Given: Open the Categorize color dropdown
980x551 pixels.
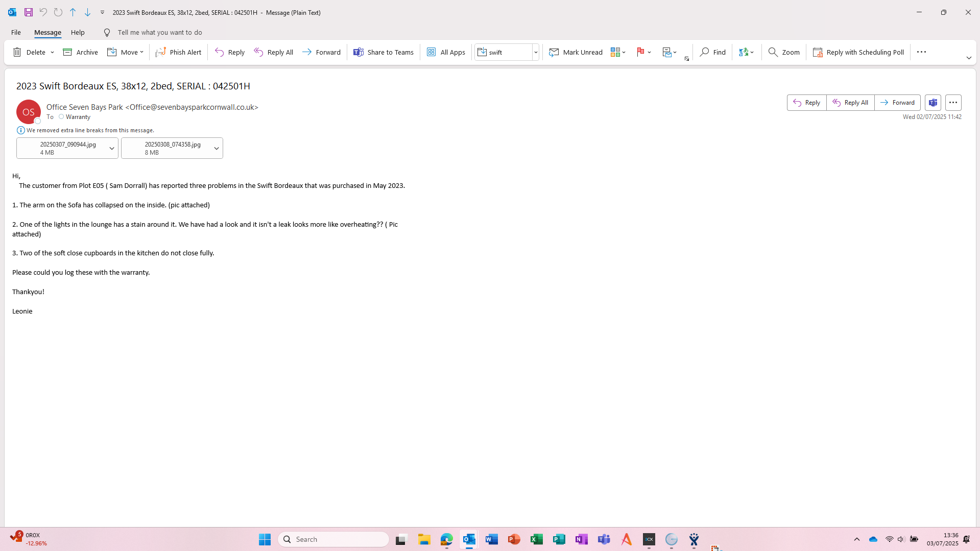Looking at the screenshot, I should (618, 52).
